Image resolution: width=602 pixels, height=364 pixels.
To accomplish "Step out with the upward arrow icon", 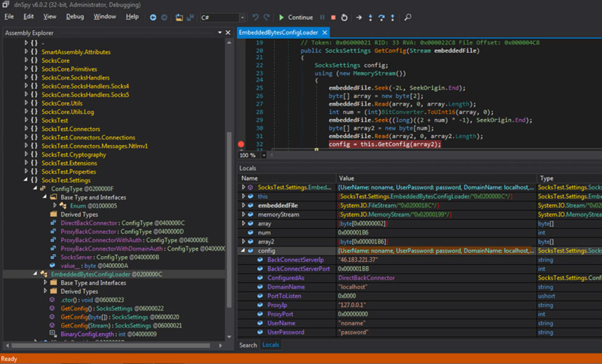I will [393, 17].
